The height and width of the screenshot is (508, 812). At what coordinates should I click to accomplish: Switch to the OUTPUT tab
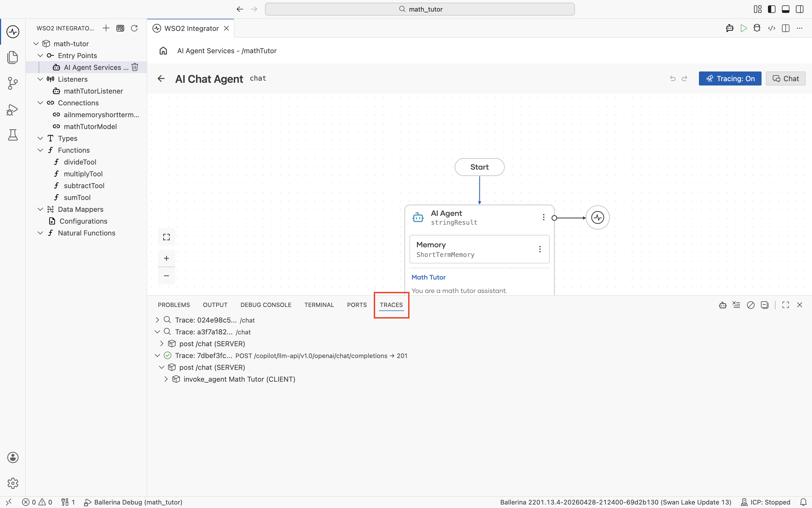point(215,305)
